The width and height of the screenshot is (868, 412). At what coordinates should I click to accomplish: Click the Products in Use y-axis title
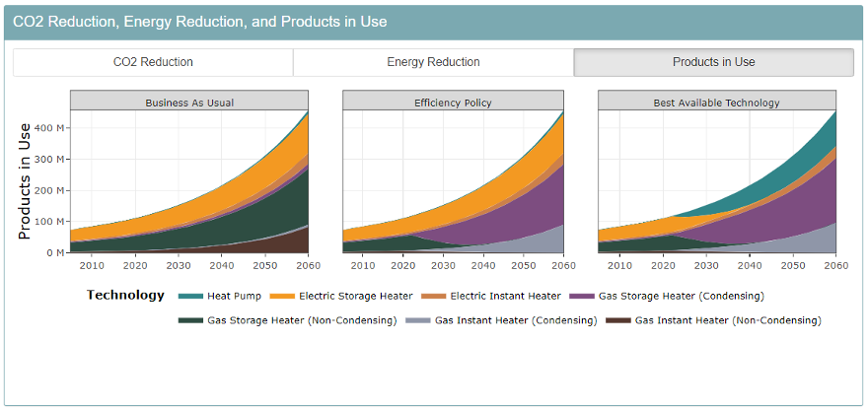tap(27, 180)
